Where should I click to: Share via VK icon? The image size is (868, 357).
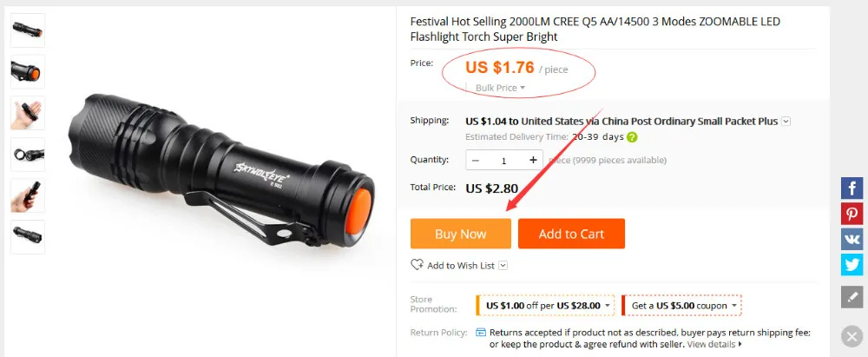(x=852, y=240)
